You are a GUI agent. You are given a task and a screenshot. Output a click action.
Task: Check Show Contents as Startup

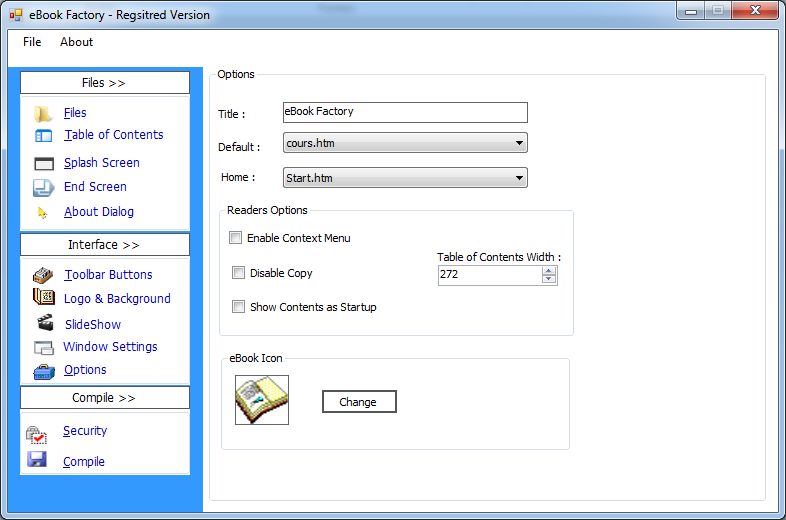coord(239,306)
